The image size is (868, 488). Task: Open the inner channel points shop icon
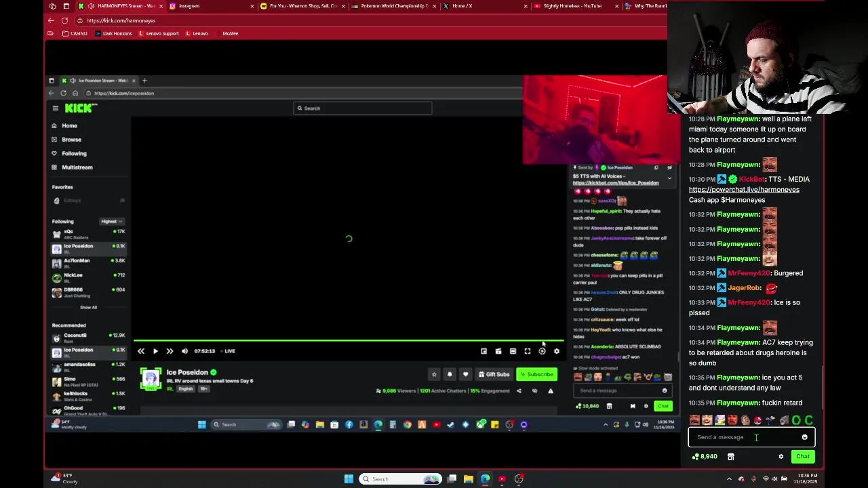609,406
